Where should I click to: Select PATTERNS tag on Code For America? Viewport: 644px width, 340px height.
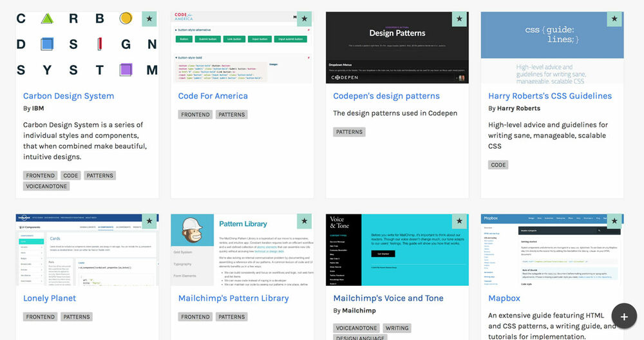232,115
